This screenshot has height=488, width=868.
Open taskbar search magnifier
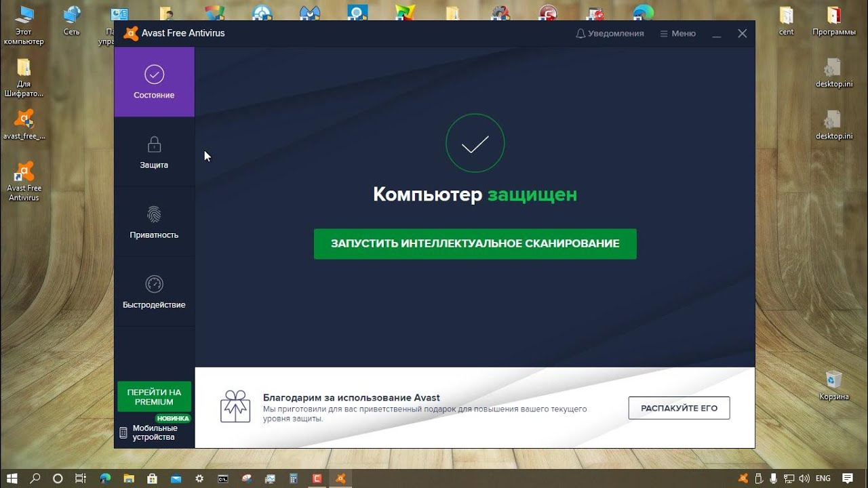point(35,479)
